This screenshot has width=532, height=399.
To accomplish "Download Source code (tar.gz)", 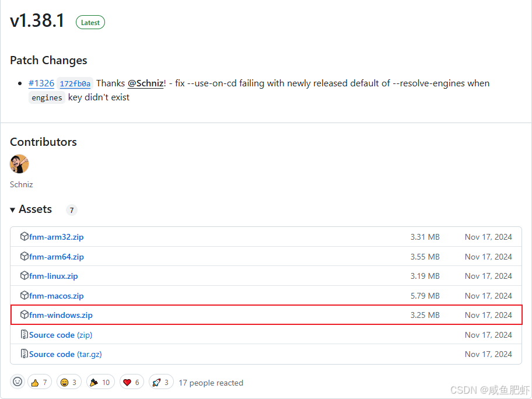I will (66, 353).
